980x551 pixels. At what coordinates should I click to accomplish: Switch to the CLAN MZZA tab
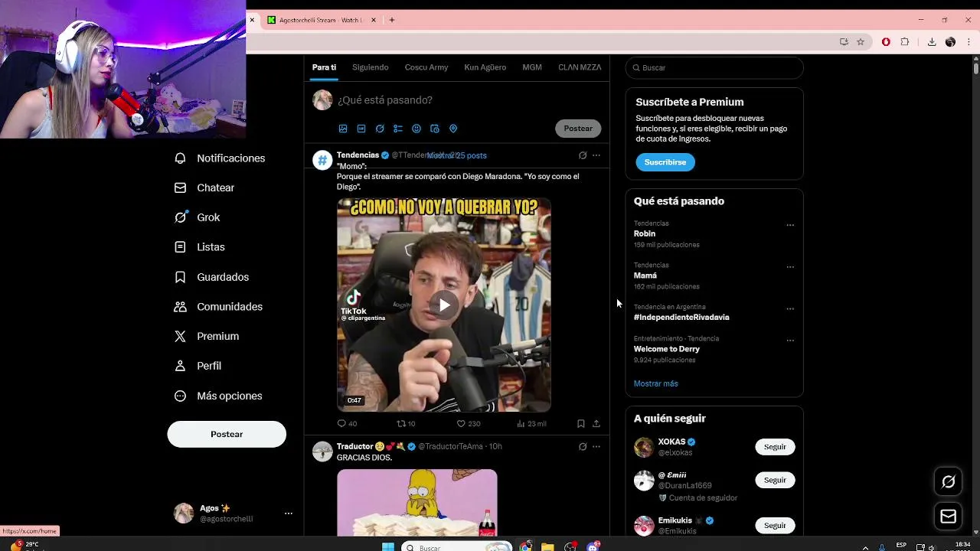pyautogui.click(x=580, y=67)
